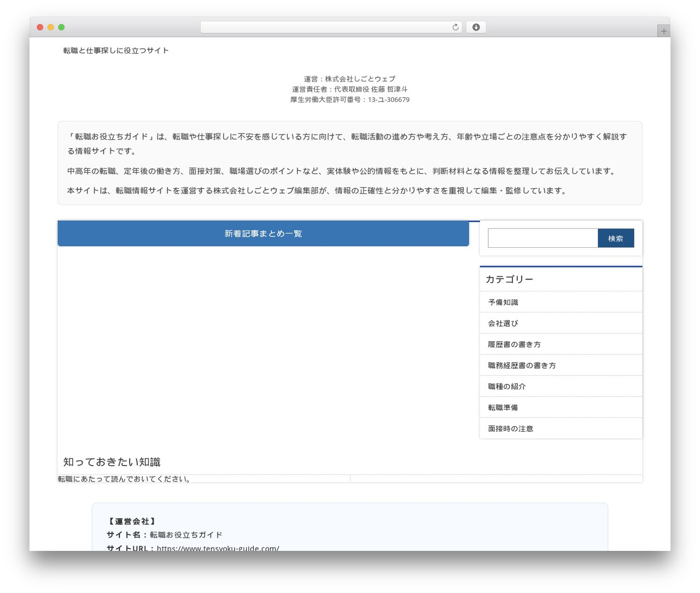Click the red window close button
Screen dimensions: 700x593
(40, 27)
